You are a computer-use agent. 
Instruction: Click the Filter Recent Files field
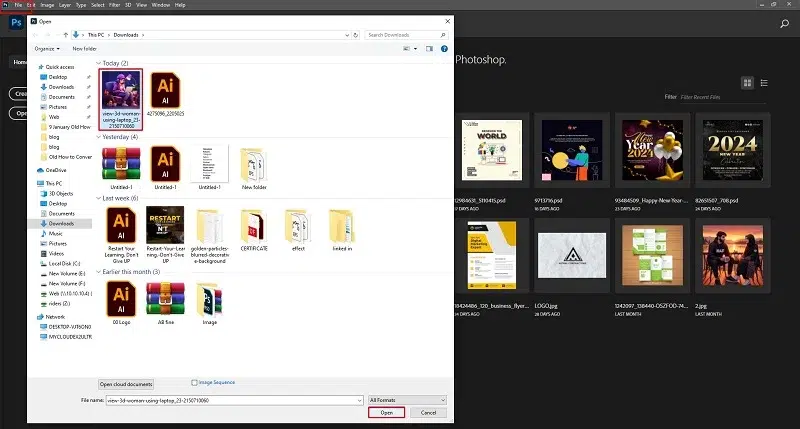coord(722,97)
